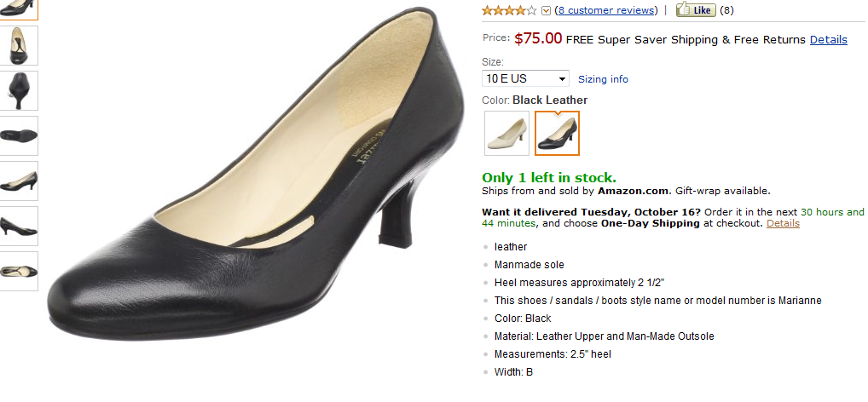Show the back heel view thumbnail
The width and height of the screenshot is (868, 402).
pyautogui.click(x=19, y=90)
